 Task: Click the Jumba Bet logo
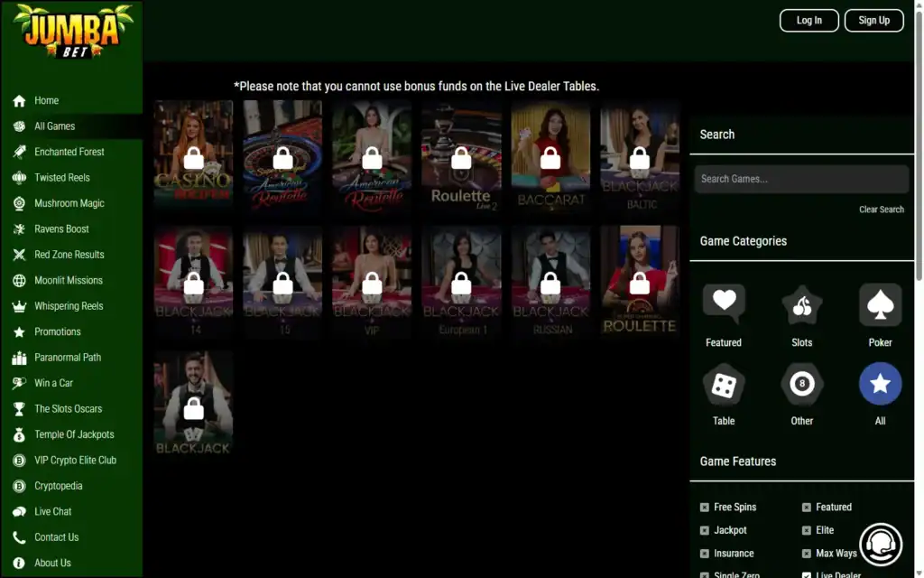pos(73,32)
